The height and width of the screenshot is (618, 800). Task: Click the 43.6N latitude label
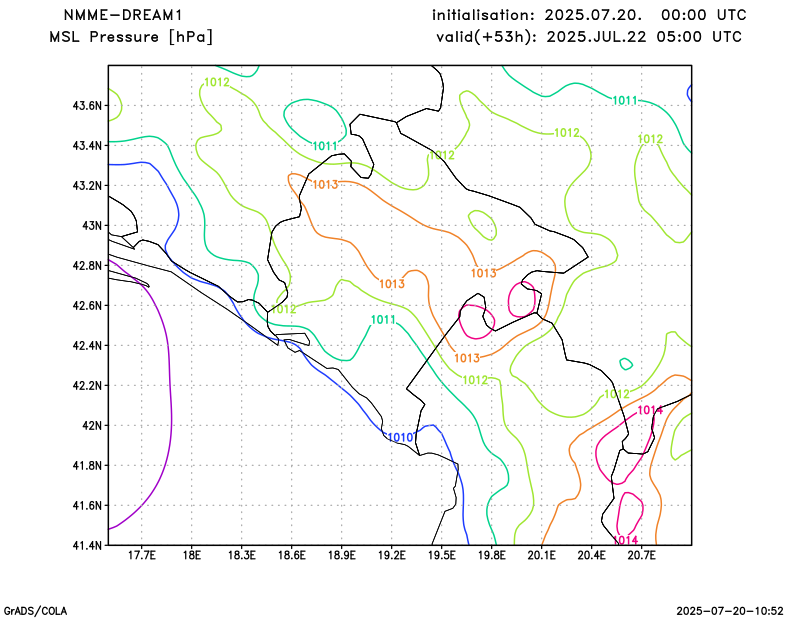(x=87, y=106)
